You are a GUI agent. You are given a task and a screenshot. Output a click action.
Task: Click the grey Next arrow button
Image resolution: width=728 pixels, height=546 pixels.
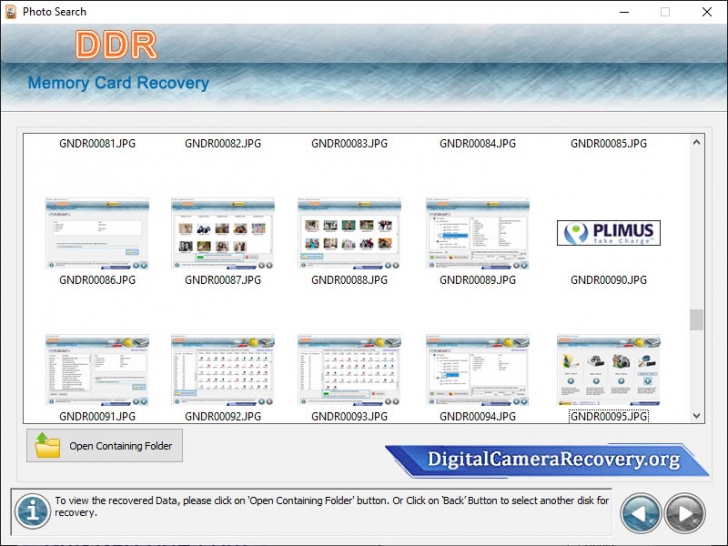(x=684, y=514)
